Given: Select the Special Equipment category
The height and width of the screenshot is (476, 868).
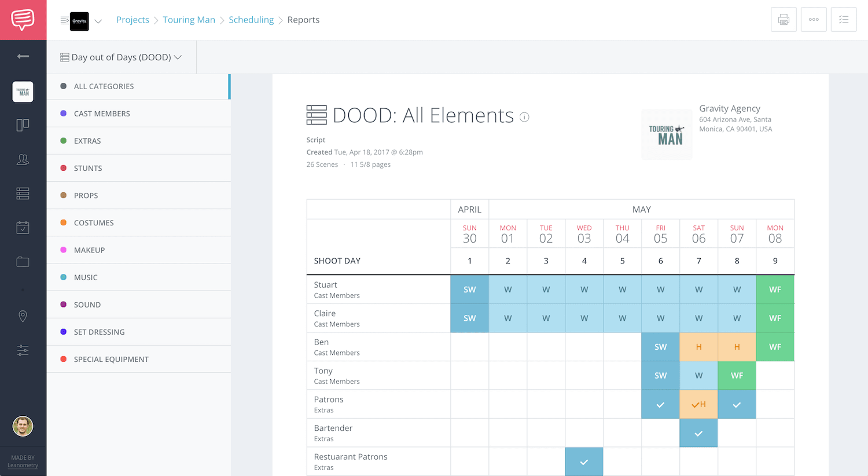Looking at the screenshot, I should 111,359.
